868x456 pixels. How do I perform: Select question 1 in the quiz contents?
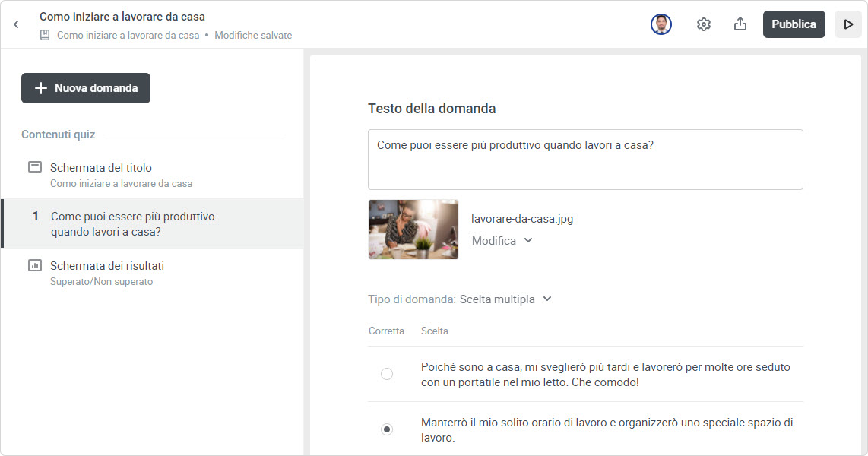[x=133, y=223]
